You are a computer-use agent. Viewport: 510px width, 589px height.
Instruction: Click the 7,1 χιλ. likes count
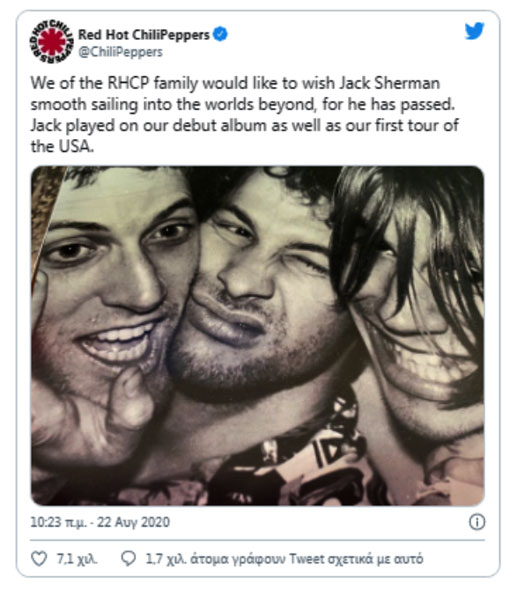pos(77,559)
